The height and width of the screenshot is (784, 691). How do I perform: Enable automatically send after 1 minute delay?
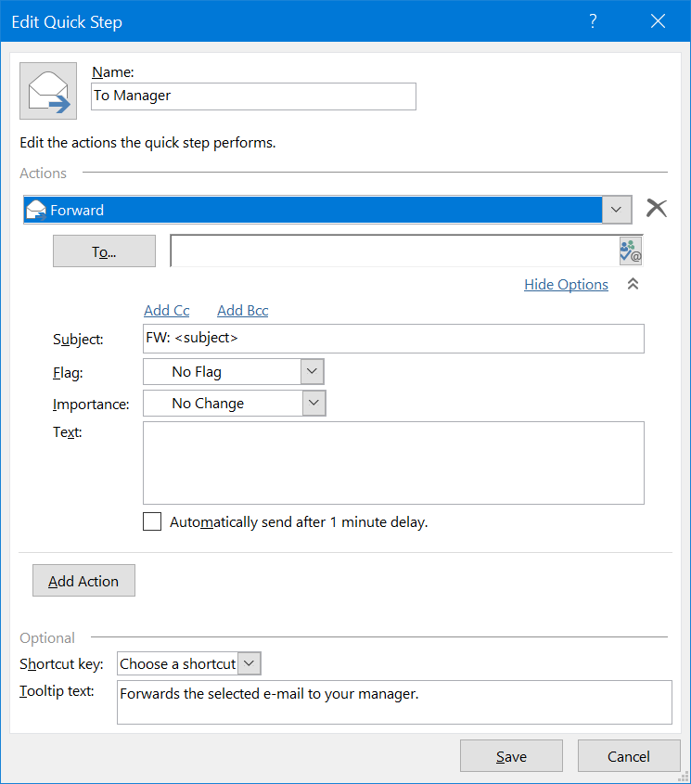(x=152, y=521)
